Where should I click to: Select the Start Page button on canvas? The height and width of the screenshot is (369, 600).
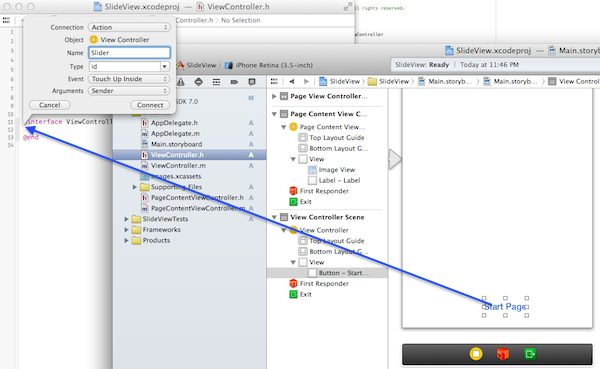click(x=505, y=307)
